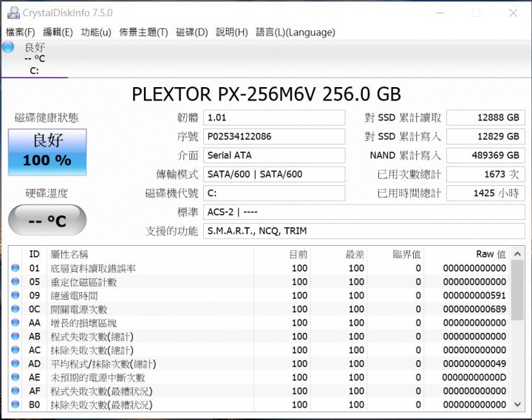Open the 磁碟(D) menu
This screenshot has width=532, height=420.
(x=191, y=32)
